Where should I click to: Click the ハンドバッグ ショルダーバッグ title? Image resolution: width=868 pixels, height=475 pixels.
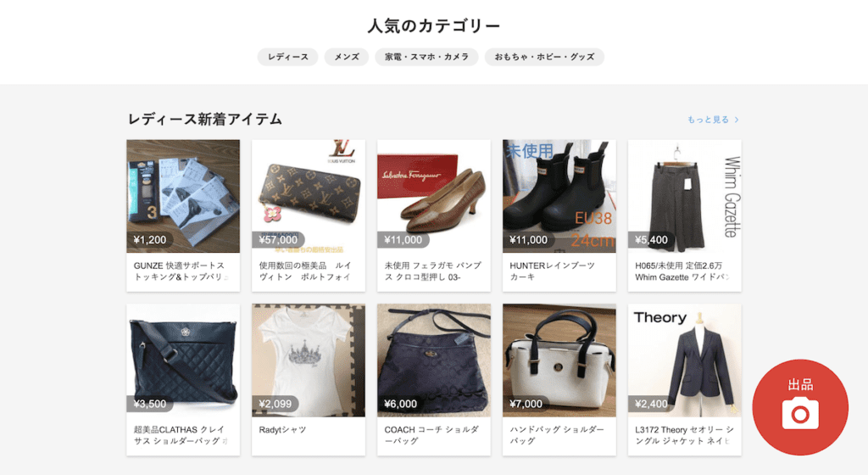point(556,435)
